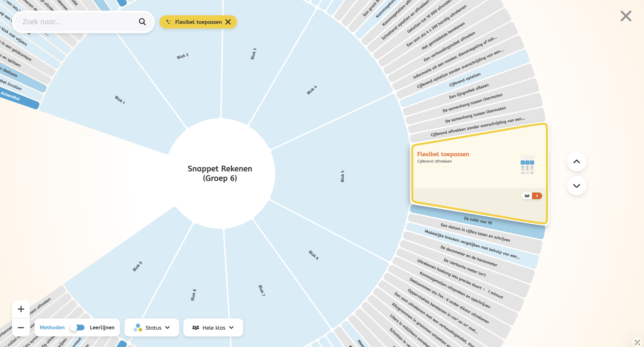Viewport: 644px width, 347px height.
Task: Go to previous item with up chevron
Action: click(577, 162)
